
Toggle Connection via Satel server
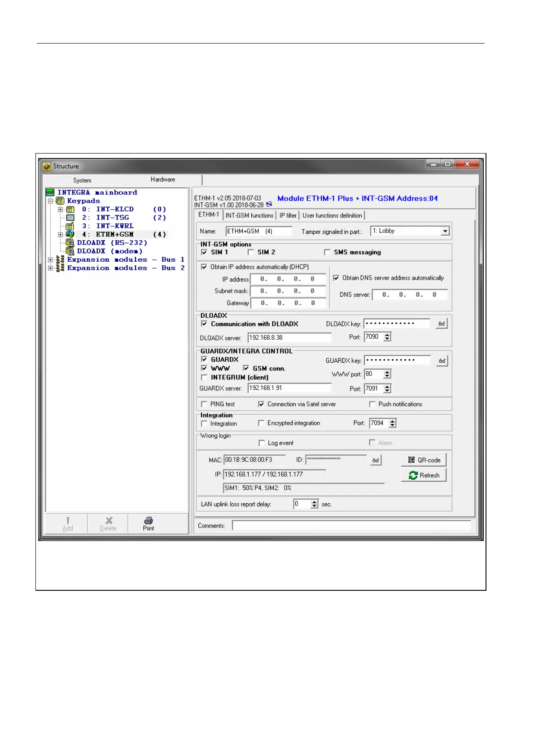pyautogui.click(x=261, y=404)
